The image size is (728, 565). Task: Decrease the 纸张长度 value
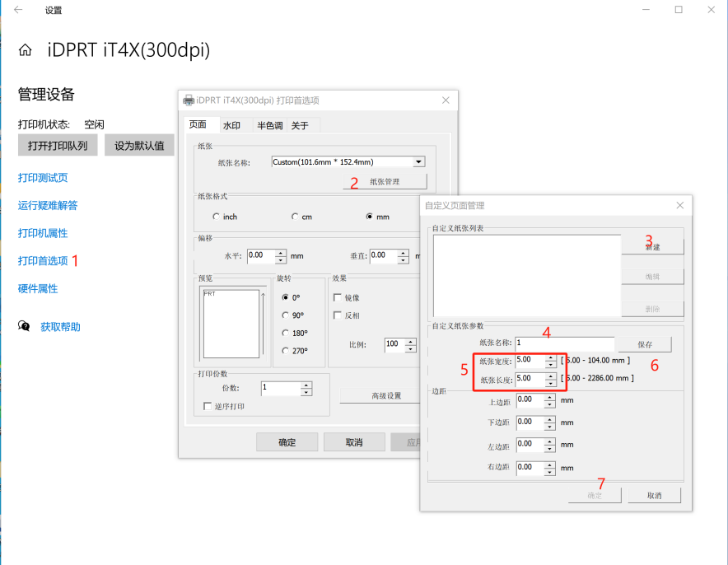(x=550, y=383)
